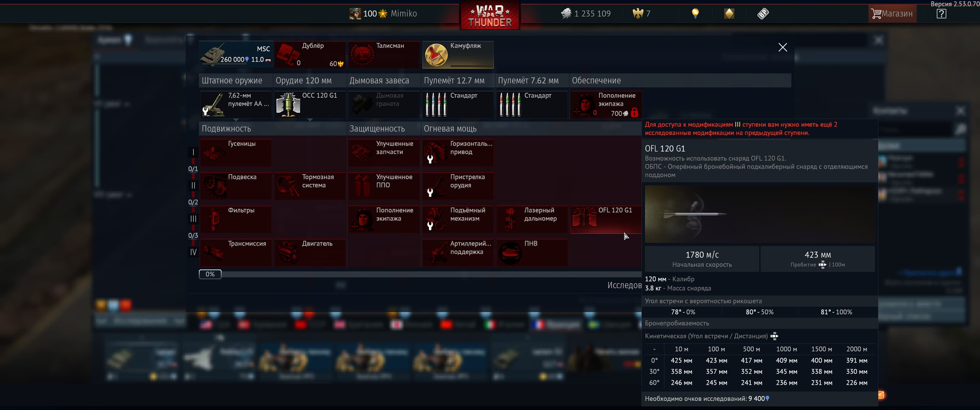Image resolution: width=980 pixels, height=410 pixels.
Task: Select the Двигатель engine modification
Action: click(x=310, y=252)
